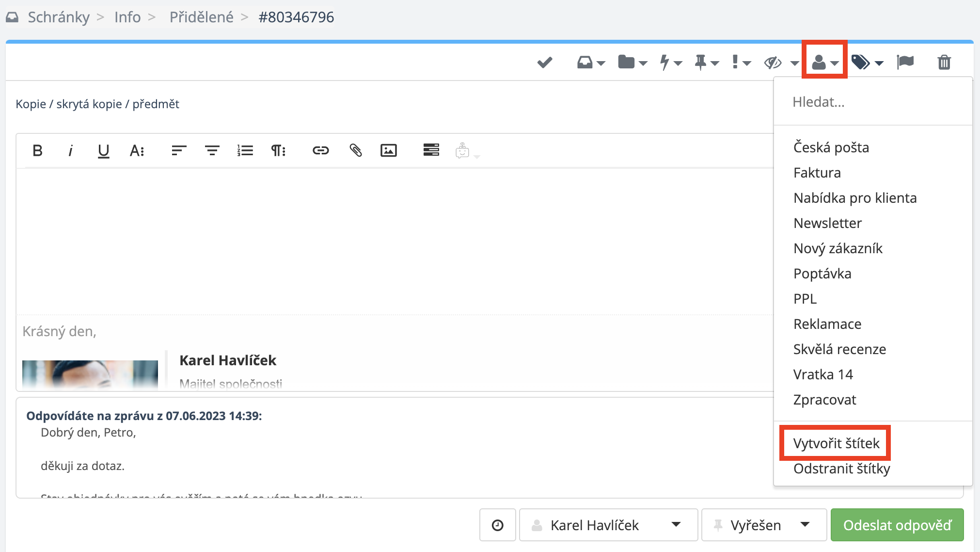Open paragraph format options

pyautogui.click(x=278, y=151)
